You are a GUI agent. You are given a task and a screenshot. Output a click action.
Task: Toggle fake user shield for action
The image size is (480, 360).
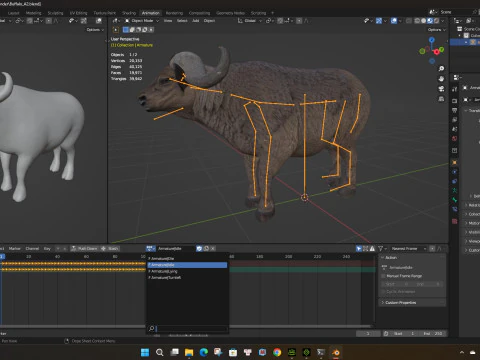199,249
